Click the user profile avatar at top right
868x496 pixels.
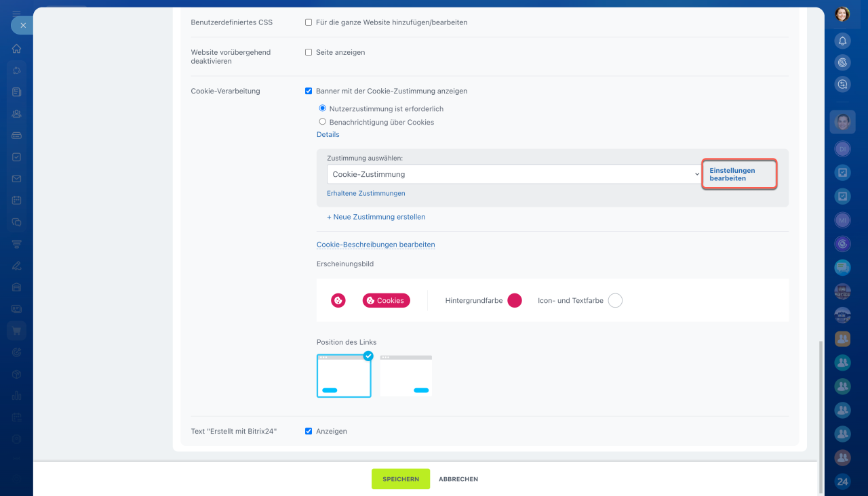[842, 14]
